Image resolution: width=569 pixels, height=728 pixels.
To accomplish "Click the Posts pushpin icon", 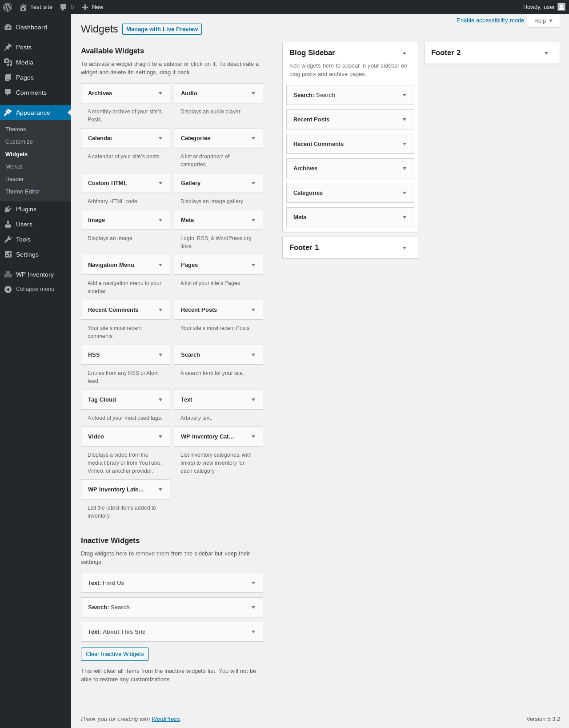I will pos(8,47).
